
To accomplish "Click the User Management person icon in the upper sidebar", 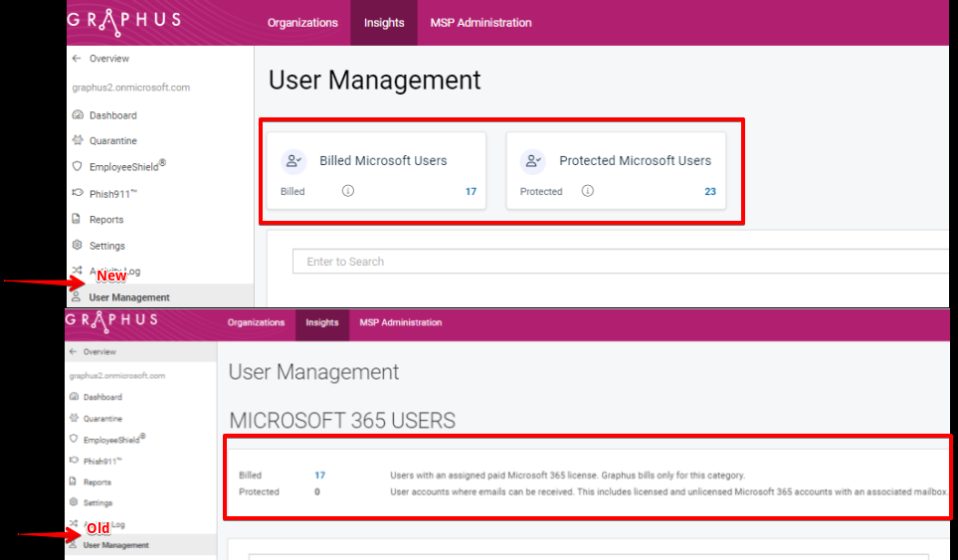I will coord(76,296).
